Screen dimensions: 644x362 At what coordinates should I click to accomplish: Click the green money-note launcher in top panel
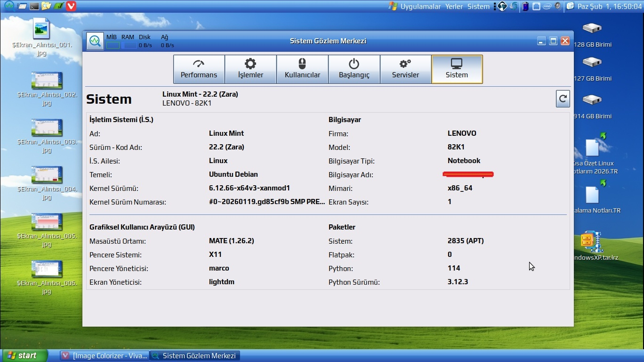(58, 6)
